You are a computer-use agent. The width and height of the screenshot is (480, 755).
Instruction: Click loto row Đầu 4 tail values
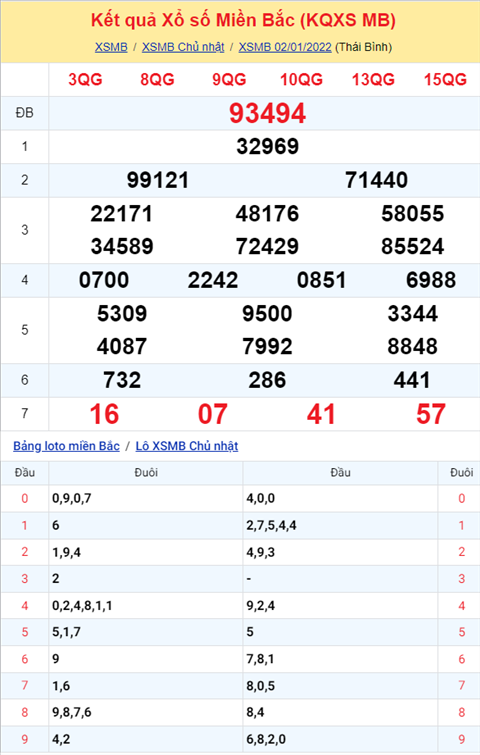pyautogui.click(x=82, y=606)
